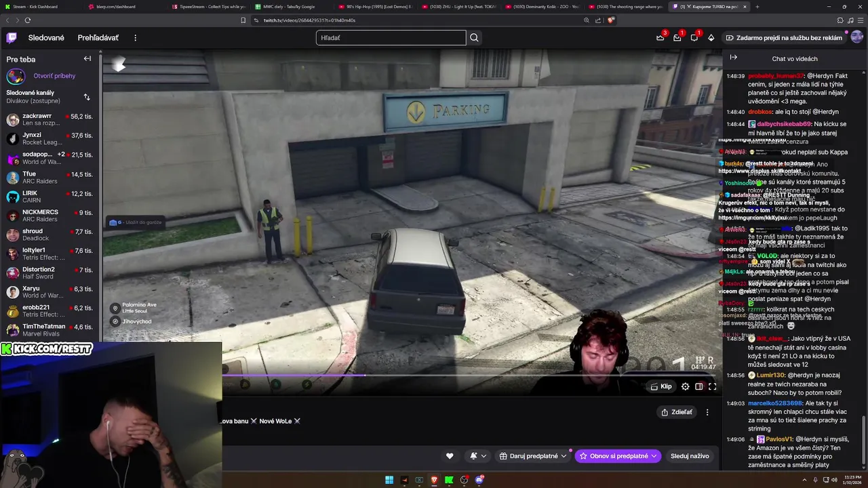The image size is (868, 488).
Task: Click the Twitch search magnifier button
Action: [474, 38]
